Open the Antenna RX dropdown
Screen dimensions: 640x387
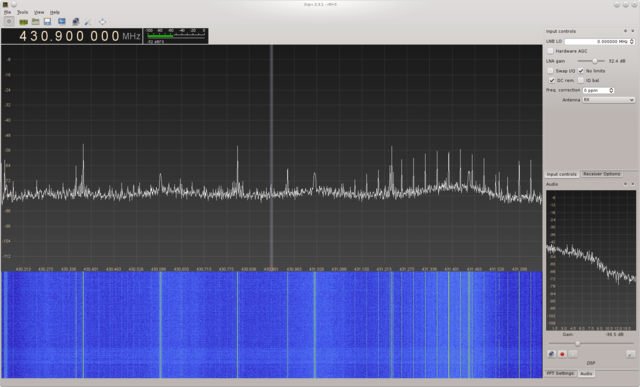point(608,100)
